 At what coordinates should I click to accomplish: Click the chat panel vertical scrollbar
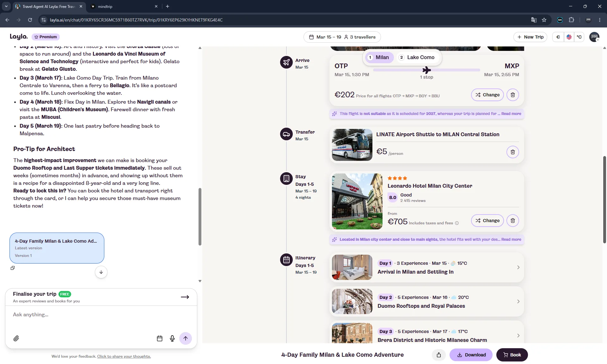tap(200, 217)
